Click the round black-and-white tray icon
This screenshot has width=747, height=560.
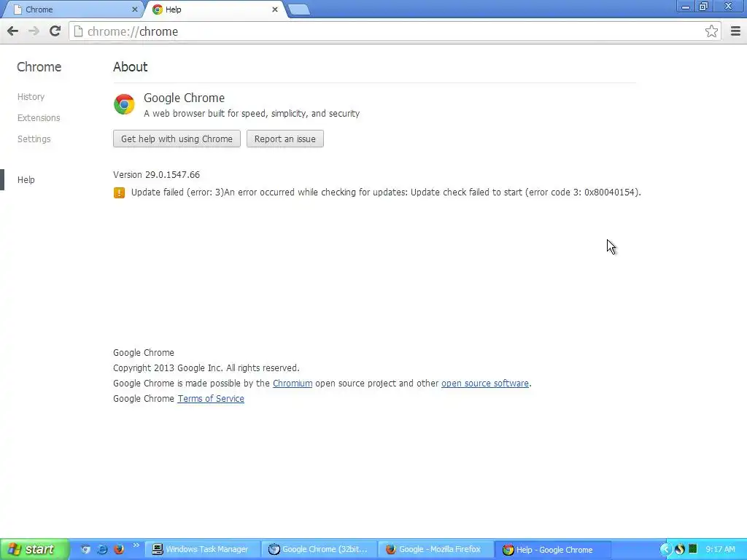(x=680, y=549)
